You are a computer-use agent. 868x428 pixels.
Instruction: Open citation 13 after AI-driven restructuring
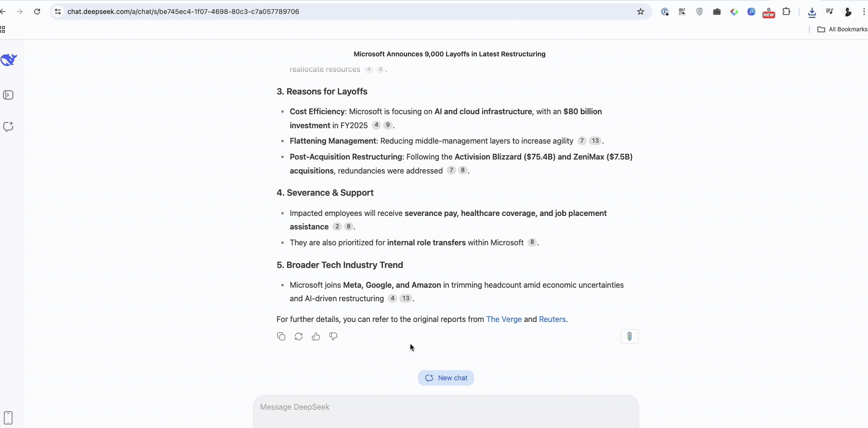coord(406,298)
